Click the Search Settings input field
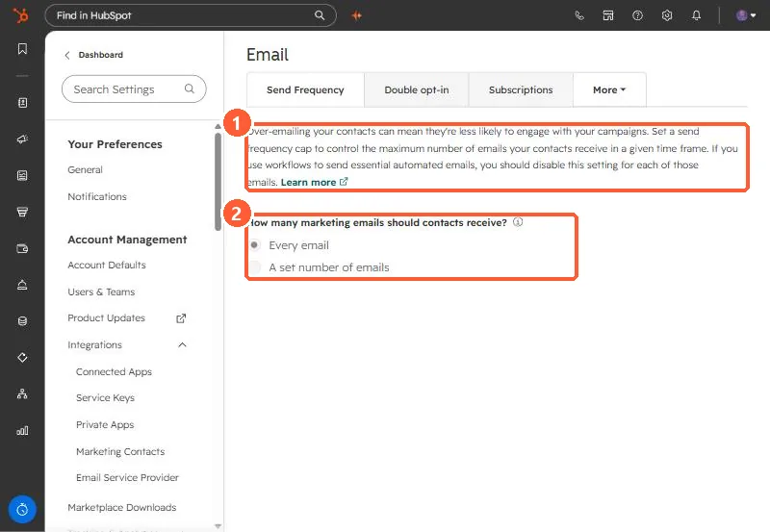 134,89
